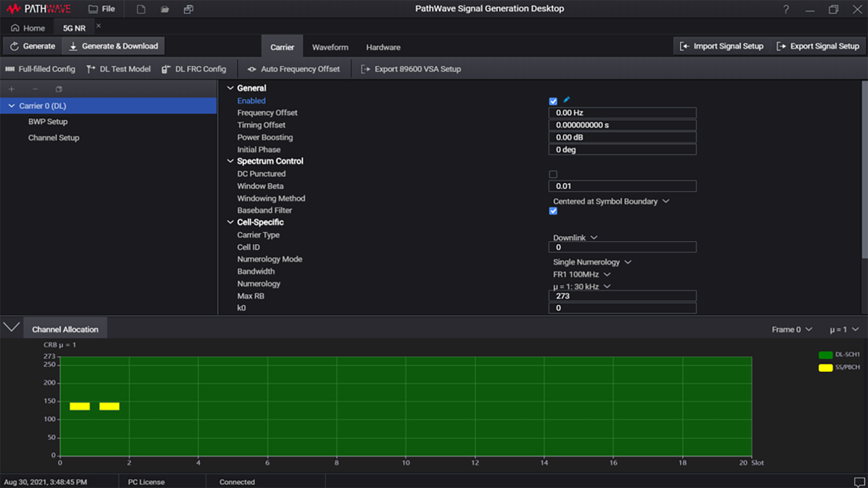
Task: Open the feedback icon in status bar
Action: [x=859, y=481]
